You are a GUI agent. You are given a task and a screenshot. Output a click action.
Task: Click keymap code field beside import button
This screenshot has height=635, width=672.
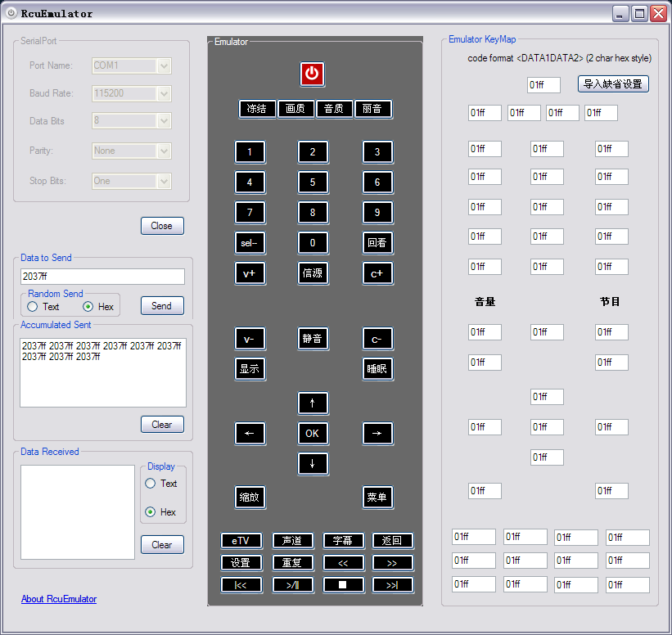(x=543, y=85)
